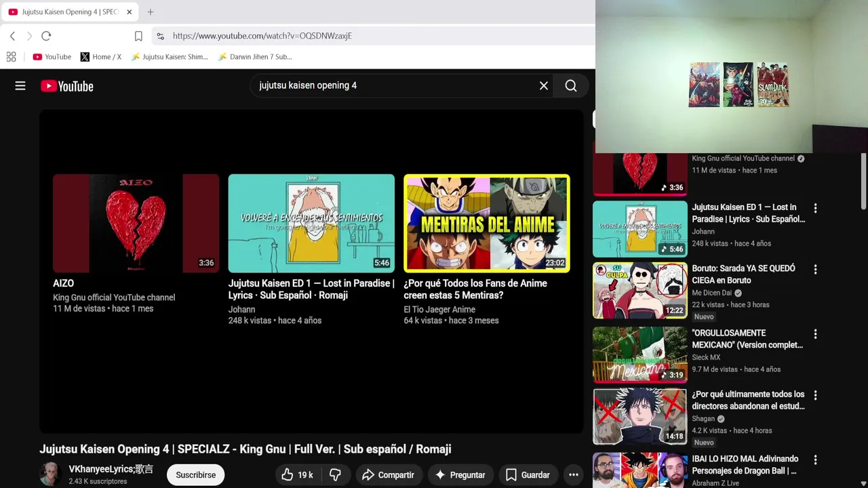Select the Jujutsu Kaisen Opening 4 browser tab
868x488 pixels.
coord(69,12)
